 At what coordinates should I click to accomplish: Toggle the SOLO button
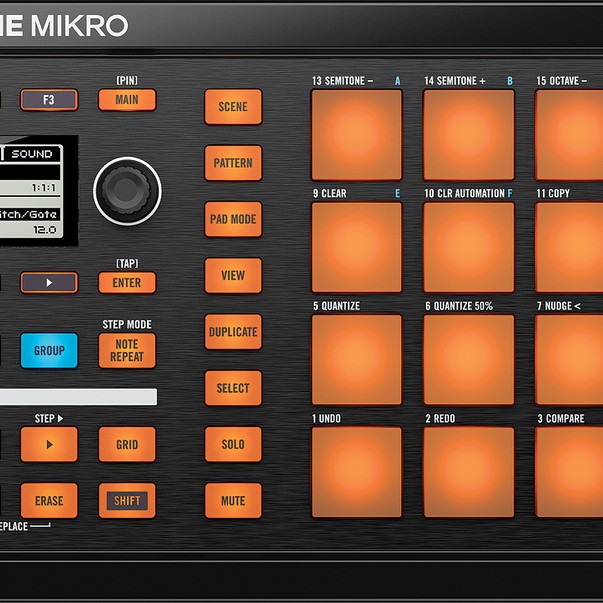point(233,444)
